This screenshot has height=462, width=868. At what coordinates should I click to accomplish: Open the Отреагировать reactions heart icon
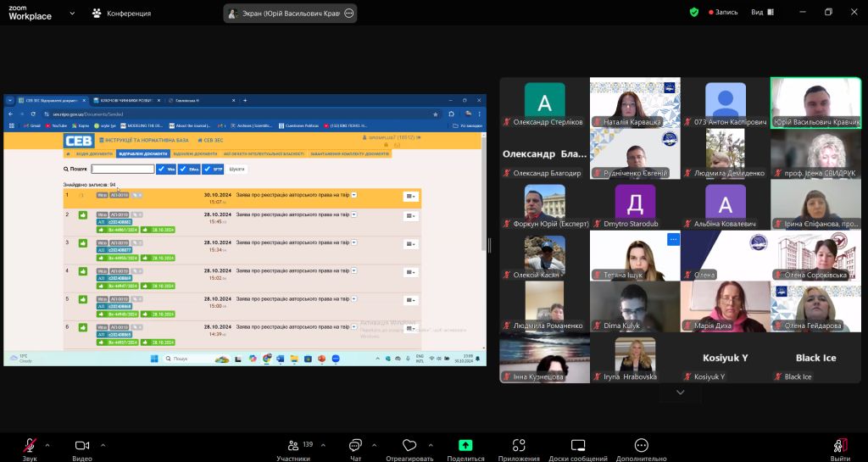pos(409,445)
